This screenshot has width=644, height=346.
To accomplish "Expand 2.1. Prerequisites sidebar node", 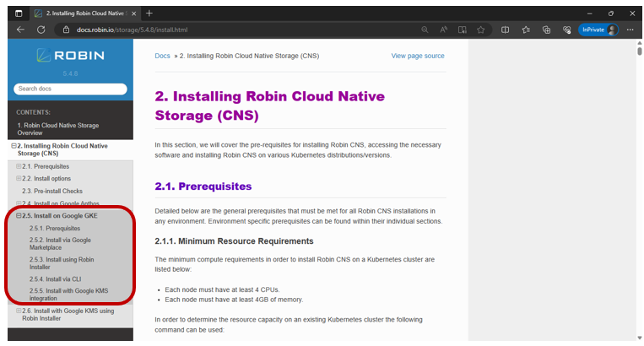I will click(19, 166).
